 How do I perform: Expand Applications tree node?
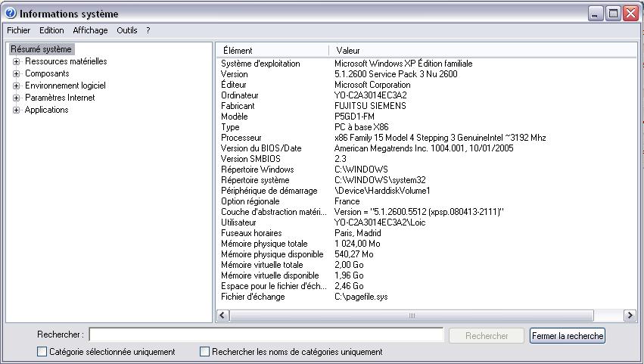coord(16,110)
